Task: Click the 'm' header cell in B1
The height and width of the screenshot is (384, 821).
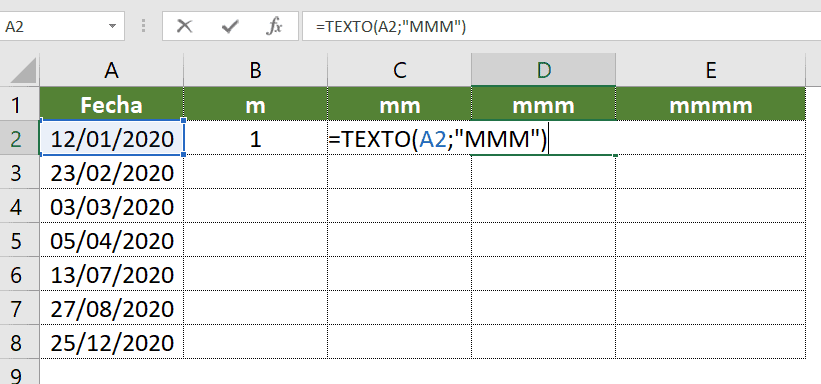Action: [x=256, y=104]
